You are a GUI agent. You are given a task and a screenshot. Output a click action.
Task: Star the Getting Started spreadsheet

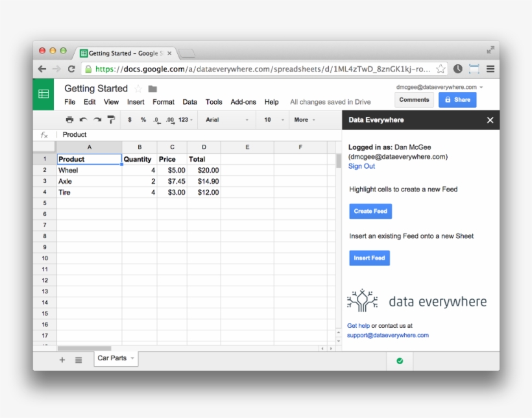[x=138, y=89]
